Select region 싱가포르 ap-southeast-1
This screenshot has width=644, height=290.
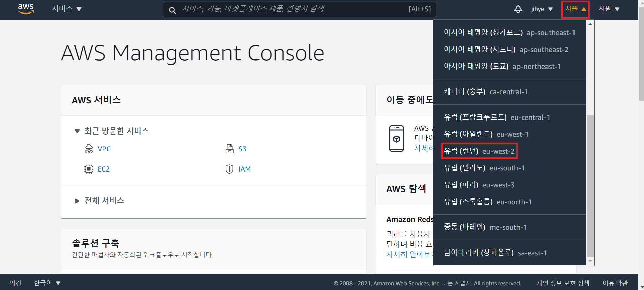coord(509,32)
